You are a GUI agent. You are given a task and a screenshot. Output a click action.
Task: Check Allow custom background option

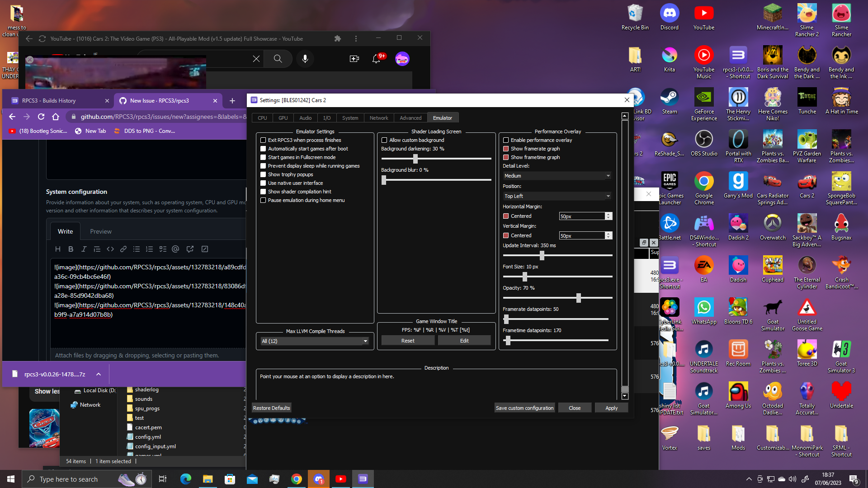(x=384, y=140)
